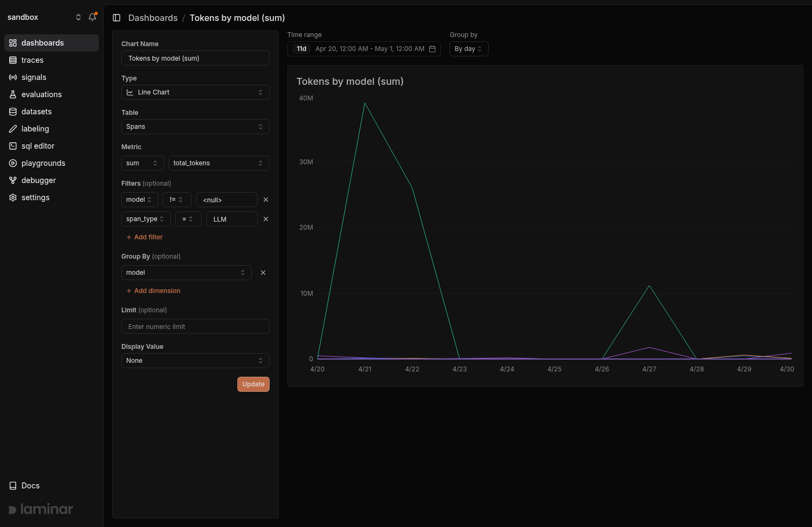Go to traces in sidebar
Screen dimensions: 812x527
[x=52, y=60]
